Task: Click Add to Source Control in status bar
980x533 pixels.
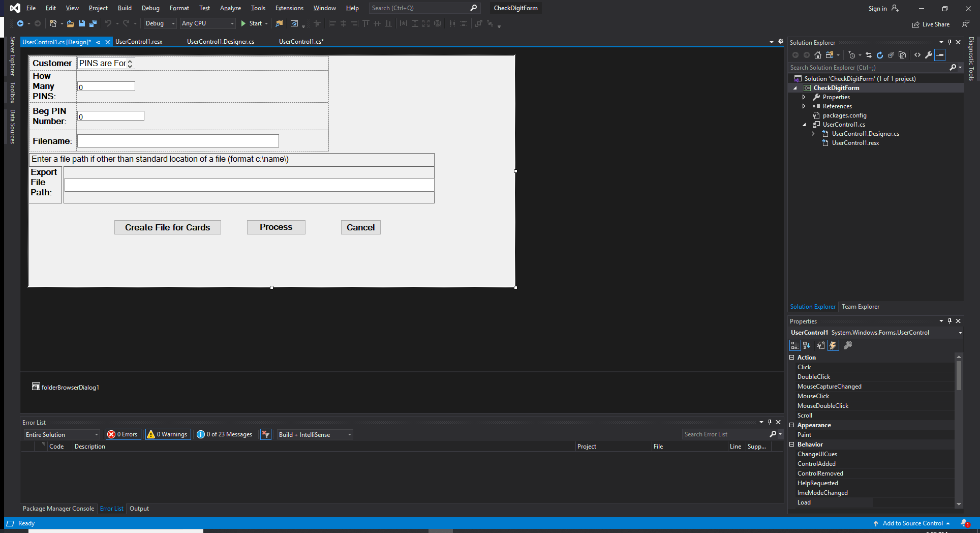Action: tap(913, 523)
